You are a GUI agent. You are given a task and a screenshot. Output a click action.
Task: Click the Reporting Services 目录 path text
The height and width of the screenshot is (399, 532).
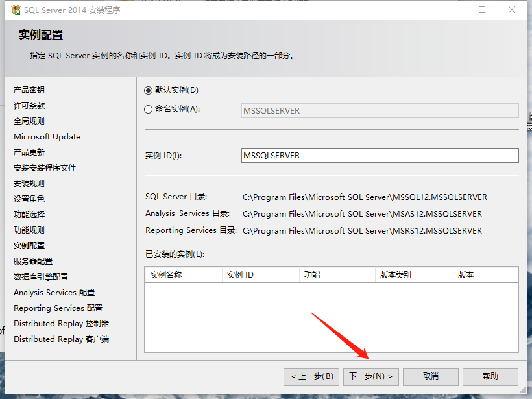(x=363, y=231)
